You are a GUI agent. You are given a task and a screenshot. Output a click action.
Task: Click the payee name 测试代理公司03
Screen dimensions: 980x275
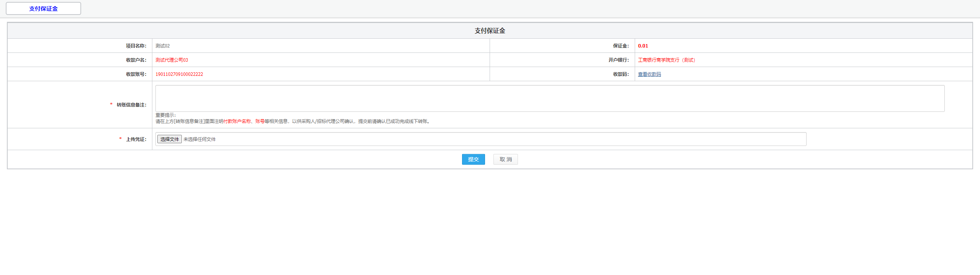point(171,60)
